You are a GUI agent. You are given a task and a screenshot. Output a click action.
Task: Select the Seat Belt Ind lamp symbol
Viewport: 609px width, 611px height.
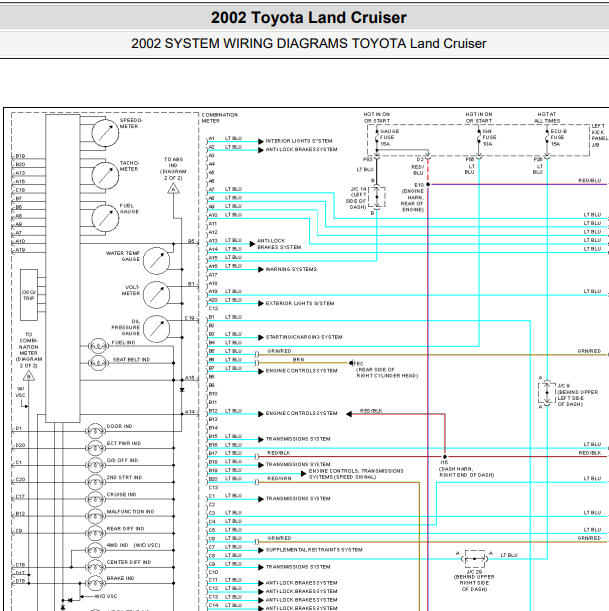point(98,363)
